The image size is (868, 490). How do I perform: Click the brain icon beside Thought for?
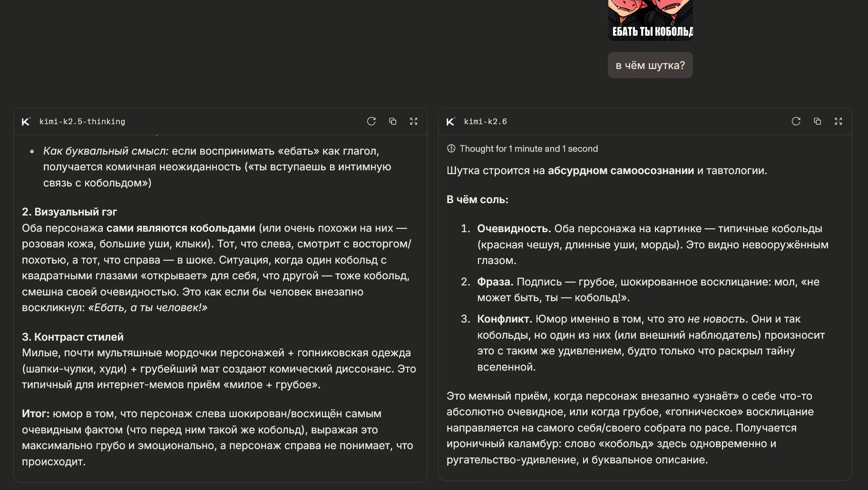pyautogui.click(x=451, y=148)
